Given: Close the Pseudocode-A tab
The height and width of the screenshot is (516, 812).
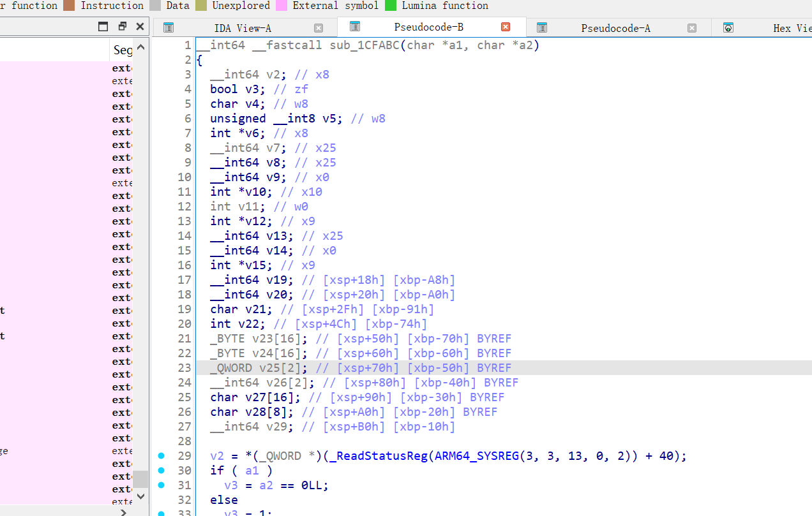Looking at the screenshot, I should point(692,28).
